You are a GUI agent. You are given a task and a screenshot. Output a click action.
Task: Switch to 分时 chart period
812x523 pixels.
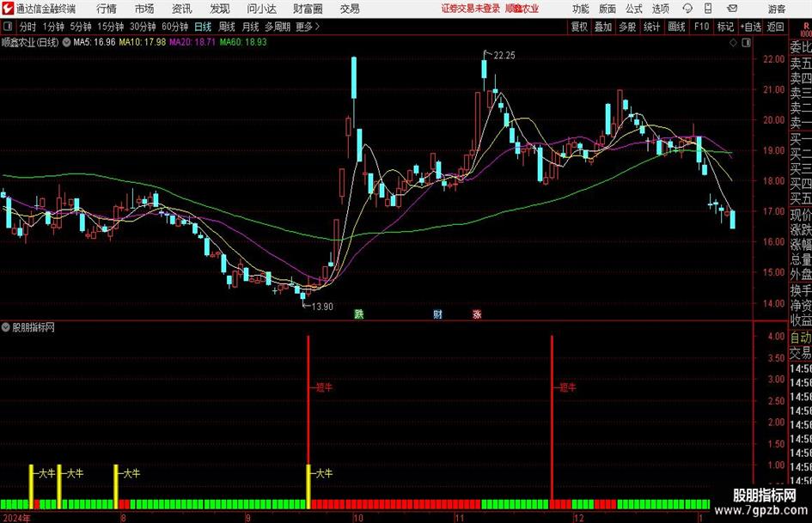pyautogui.click(x=28, y=27)
